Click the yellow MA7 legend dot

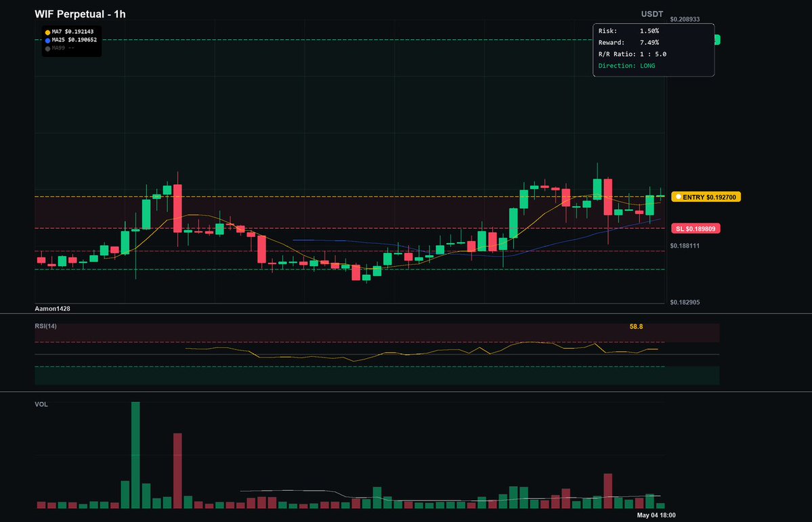tap(47, 32)
